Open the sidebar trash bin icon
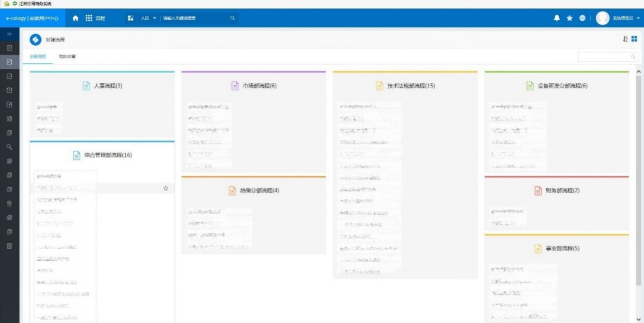The image size is (644, 323). [9, 246]
